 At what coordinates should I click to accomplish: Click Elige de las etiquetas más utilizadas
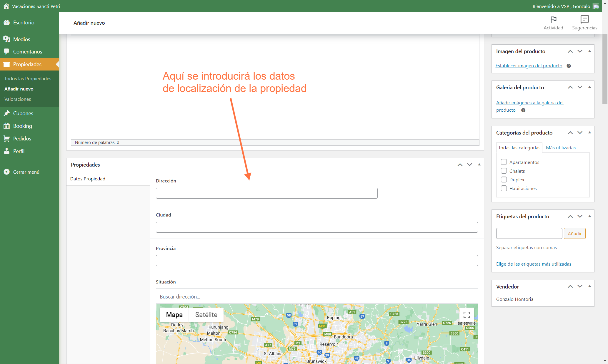click(534, 264)
